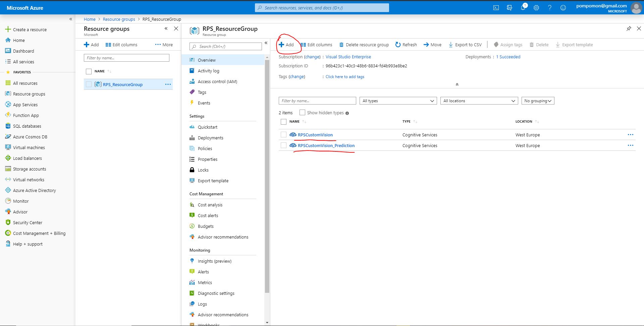Open Directory and subscription filter icon
Screen dimensions: 644x326
pyautogui.click(x=509, y=8)
